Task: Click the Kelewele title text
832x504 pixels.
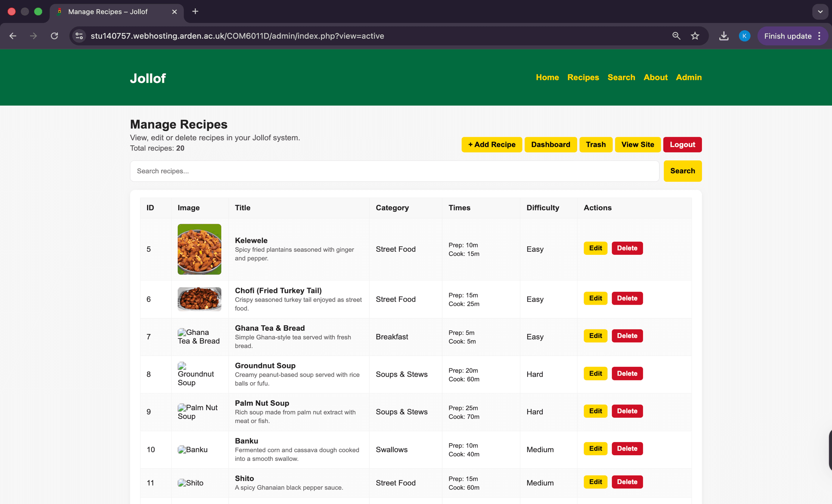Action: pos(251,240)
